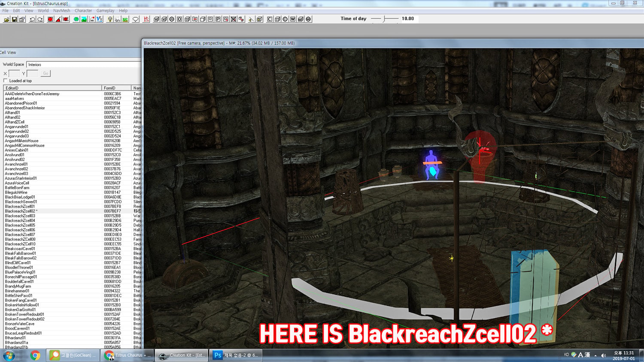
Task: Toggle the grass display icon
Action: [125, 19]
